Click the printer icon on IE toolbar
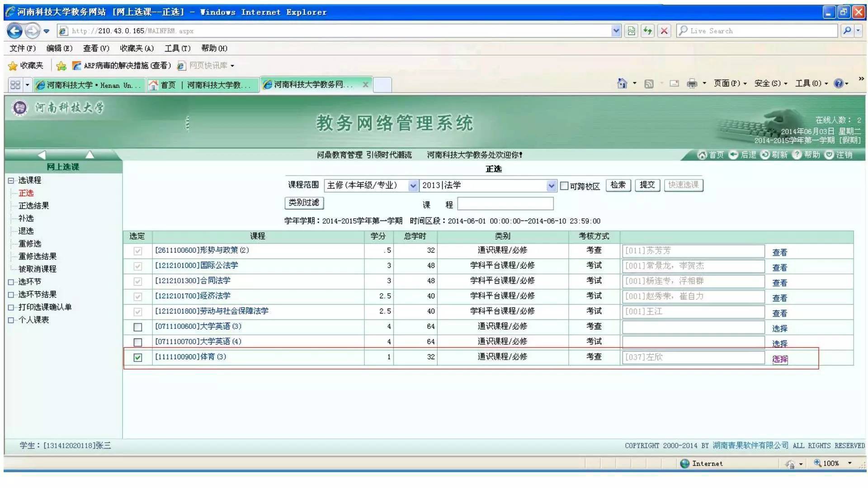The width and height of the screenshot is (868, 488). (x=691, y=84)
